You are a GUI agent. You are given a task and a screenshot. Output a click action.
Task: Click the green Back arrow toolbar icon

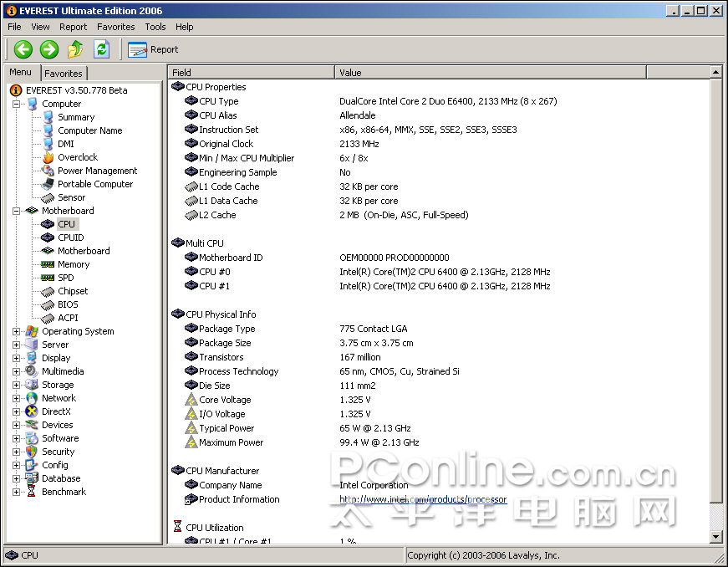click(23, 49)
